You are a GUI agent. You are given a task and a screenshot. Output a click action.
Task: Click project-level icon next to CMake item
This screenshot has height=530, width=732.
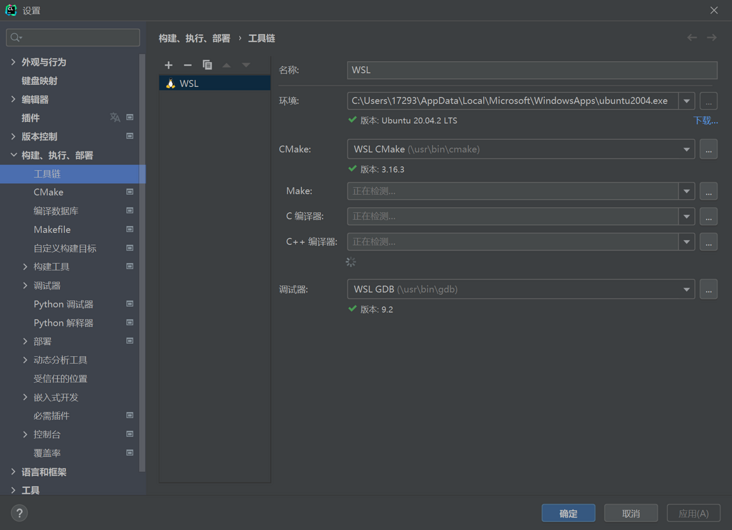(x=130, y=192)
